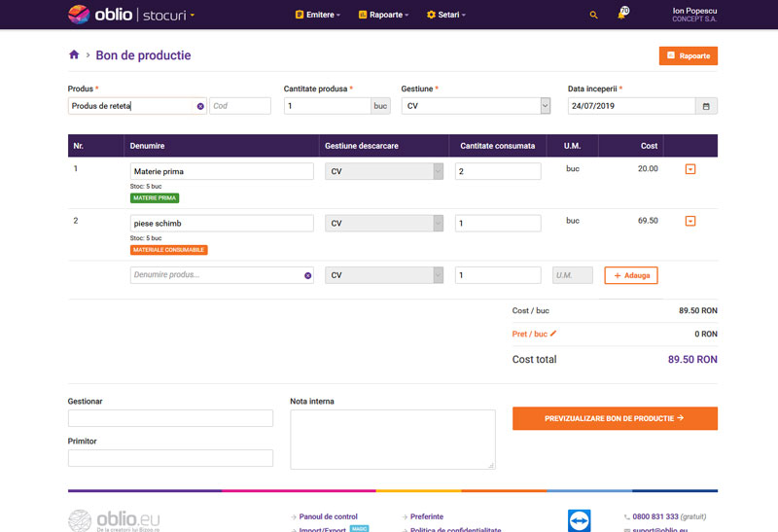Click the 0800 831 333 phone link
Screen dimensions: 778x532
point(654,516)
